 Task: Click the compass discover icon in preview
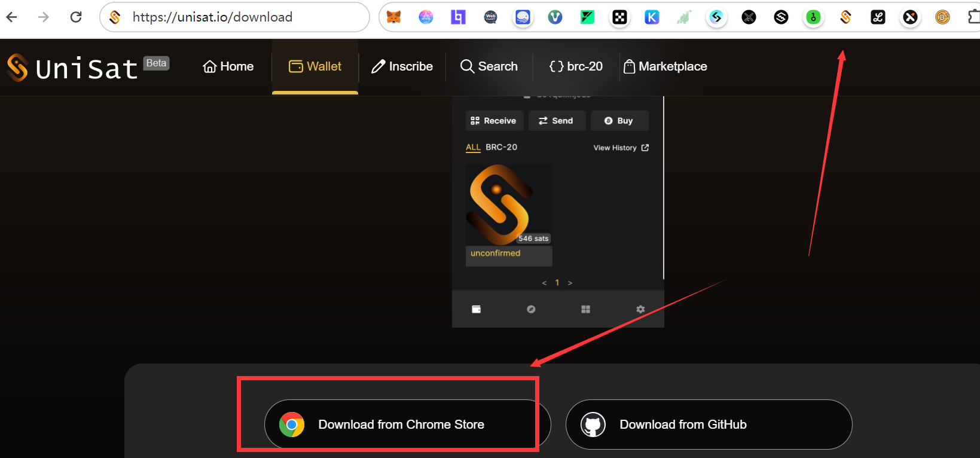[531, 309]
